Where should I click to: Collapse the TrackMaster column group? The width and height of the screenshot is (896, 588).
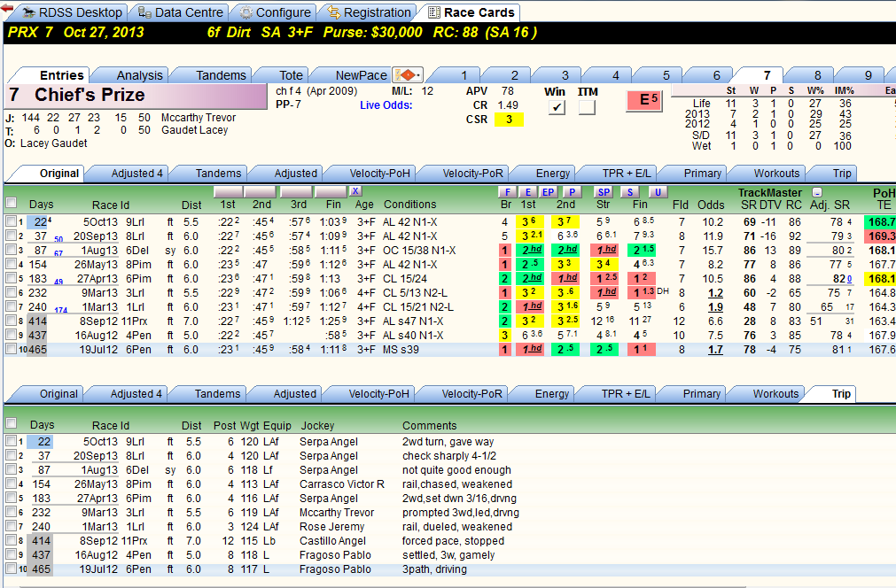[x=817, y=192]
